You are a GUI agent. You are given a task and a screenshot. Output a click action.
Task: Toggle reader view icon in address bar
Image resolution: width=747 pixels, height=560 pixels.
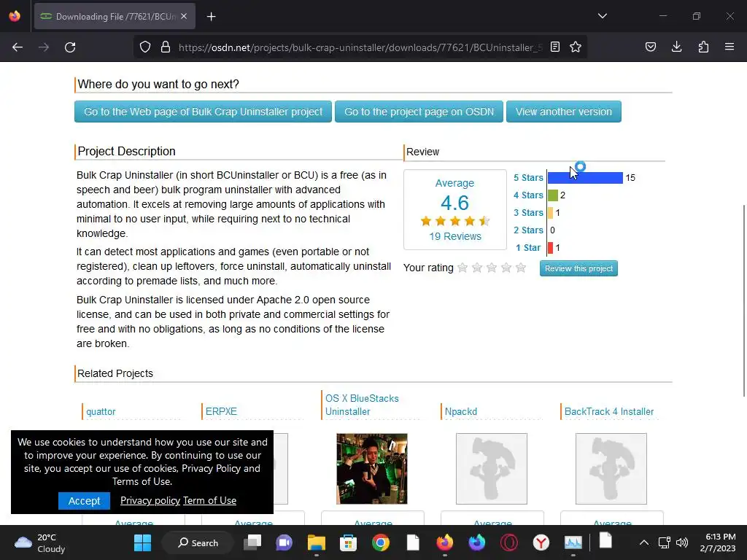pyautogui.click(x=555, y=47)
